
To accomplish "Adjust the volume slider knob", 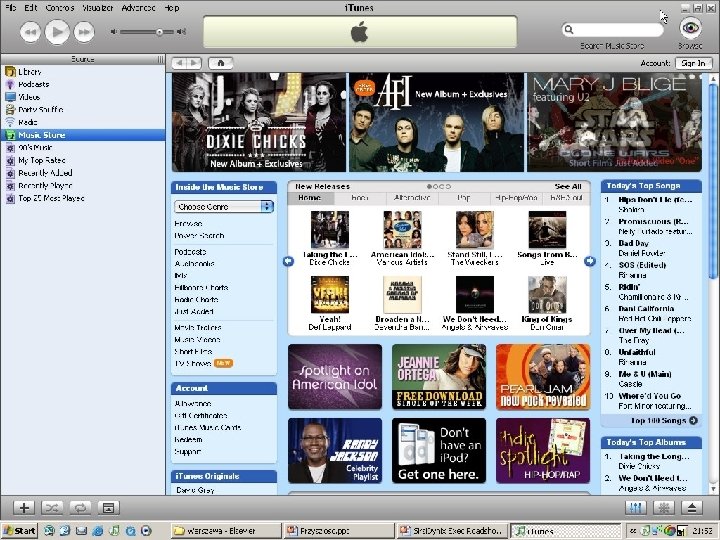I will pos(159,32).
